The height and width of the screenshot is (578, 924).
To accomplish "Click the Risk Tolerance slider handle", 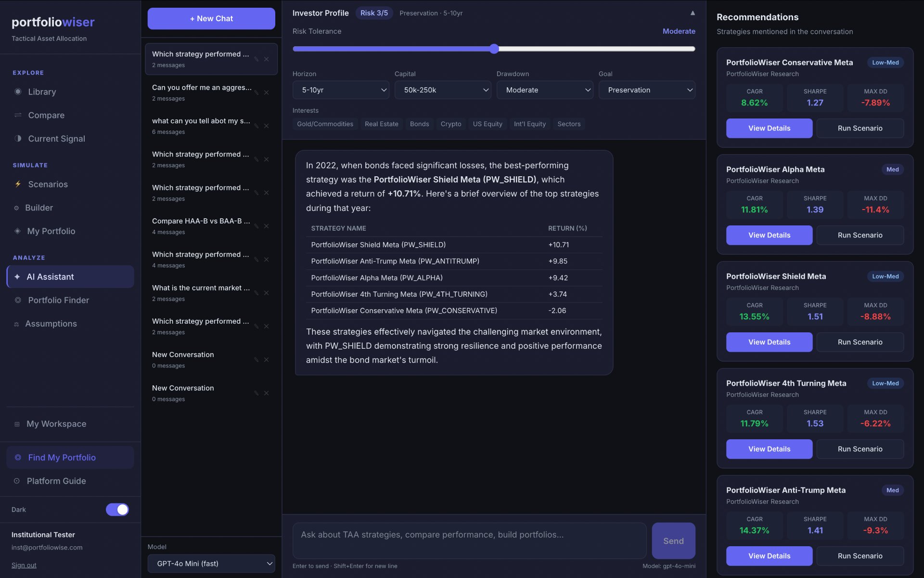I will (494, 49).
